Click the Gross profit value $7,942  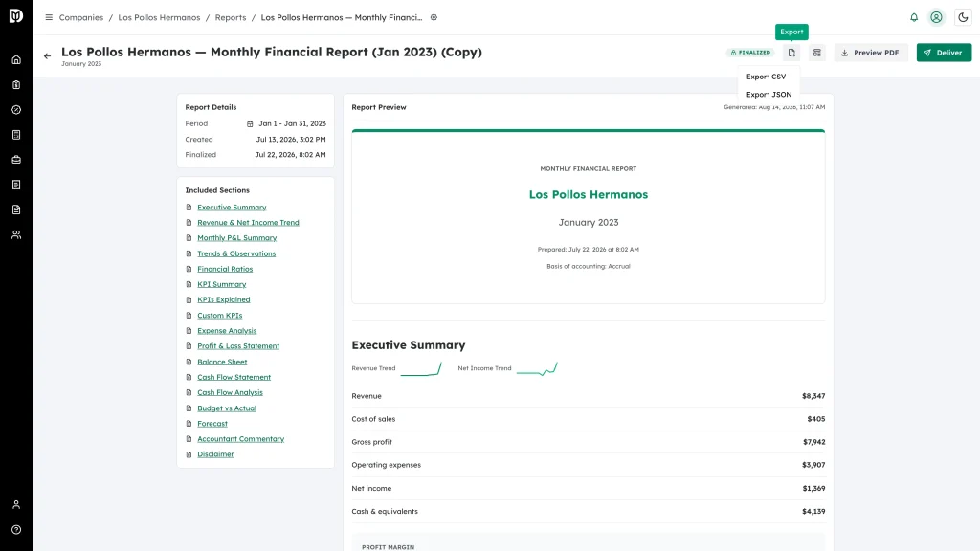[x=814, y=442]
